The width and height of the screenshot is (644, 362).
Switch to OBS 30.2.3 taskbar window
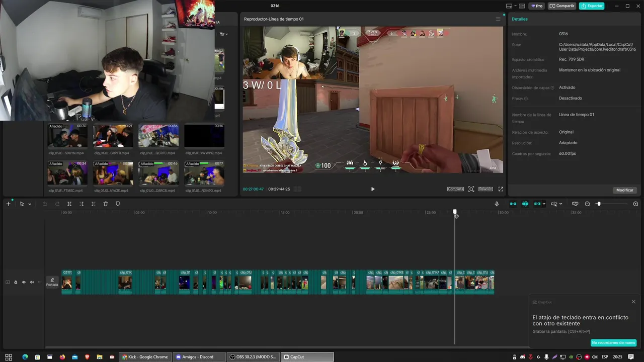point(253,357)
